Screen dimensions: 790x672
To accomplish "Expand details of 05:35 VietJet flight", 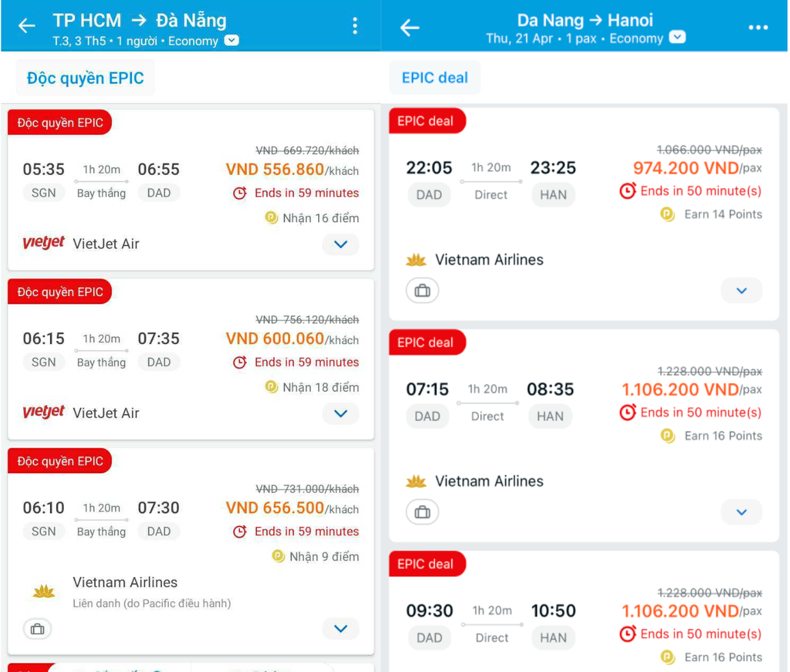I will click(341, 244).
